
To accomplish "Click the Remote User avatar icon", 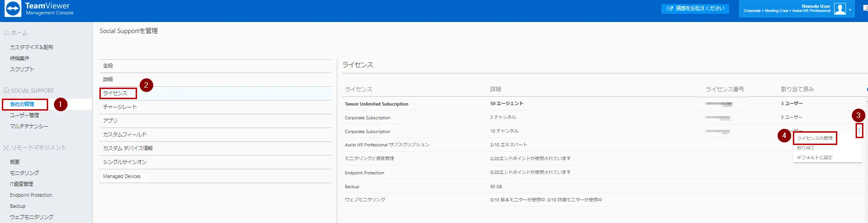I will coord(840,9).
